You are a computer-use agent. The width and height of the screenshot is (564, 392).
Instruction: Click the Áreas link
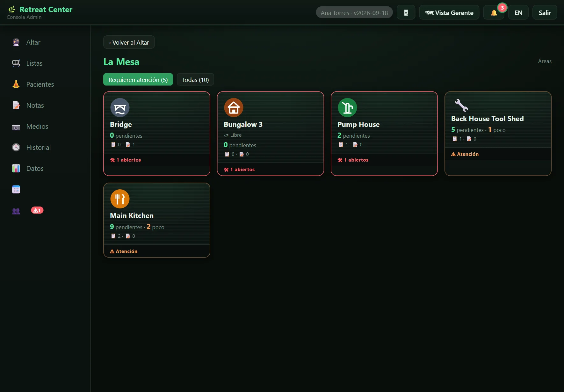tap(545, 61)
